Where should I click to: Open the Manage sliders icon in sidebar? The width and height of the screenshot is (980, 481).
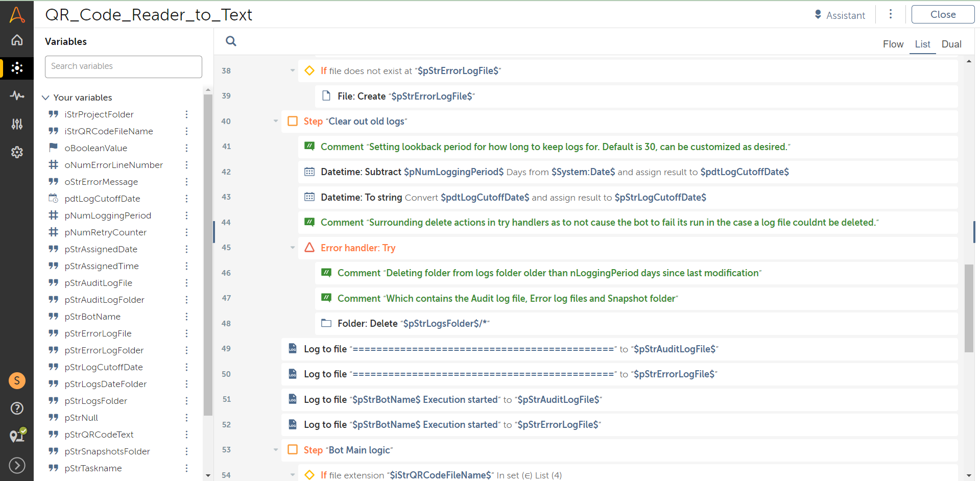[17, 124]
